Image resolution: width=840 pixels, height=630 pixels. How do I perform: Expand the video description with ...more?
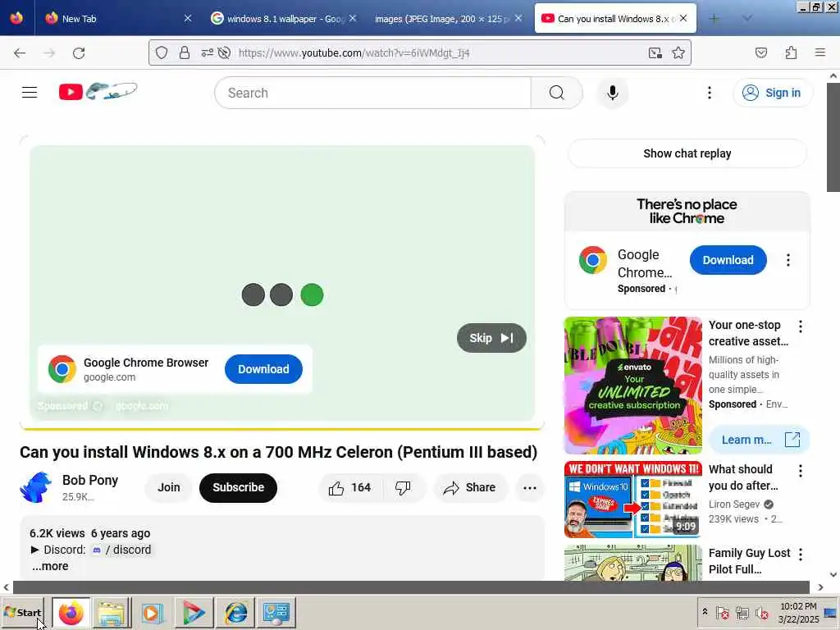[x=50, y=566]
